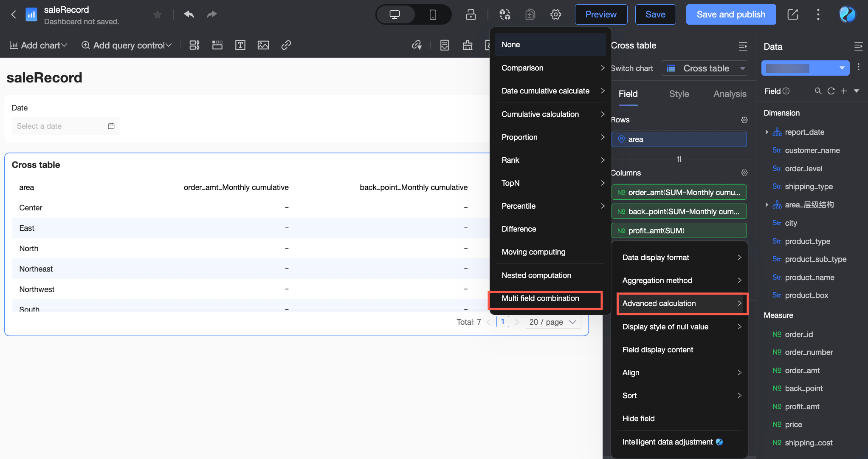
Task: Expand the report_date dimension tree
Action: pos(767,132)
